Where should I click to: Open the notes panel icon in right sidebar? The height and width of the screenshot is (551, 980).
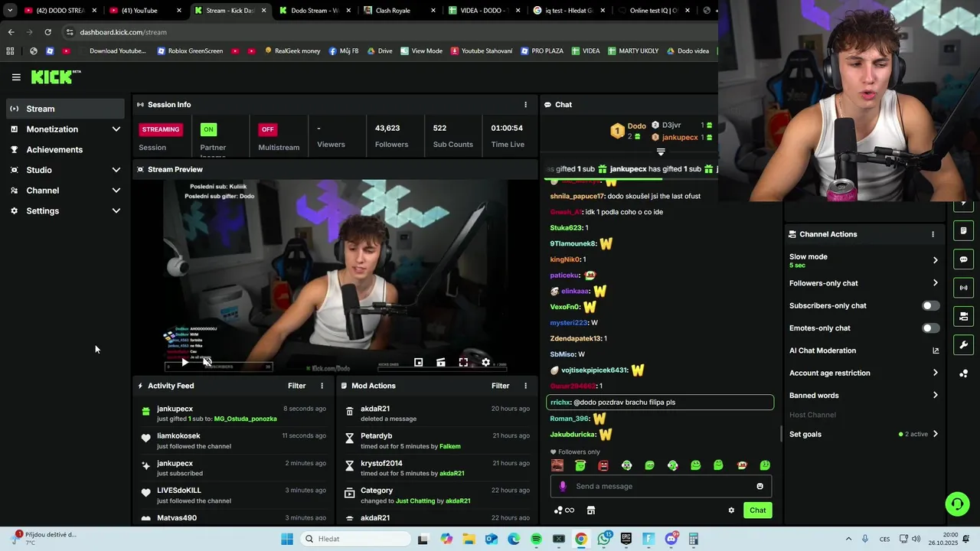(963, 230)
